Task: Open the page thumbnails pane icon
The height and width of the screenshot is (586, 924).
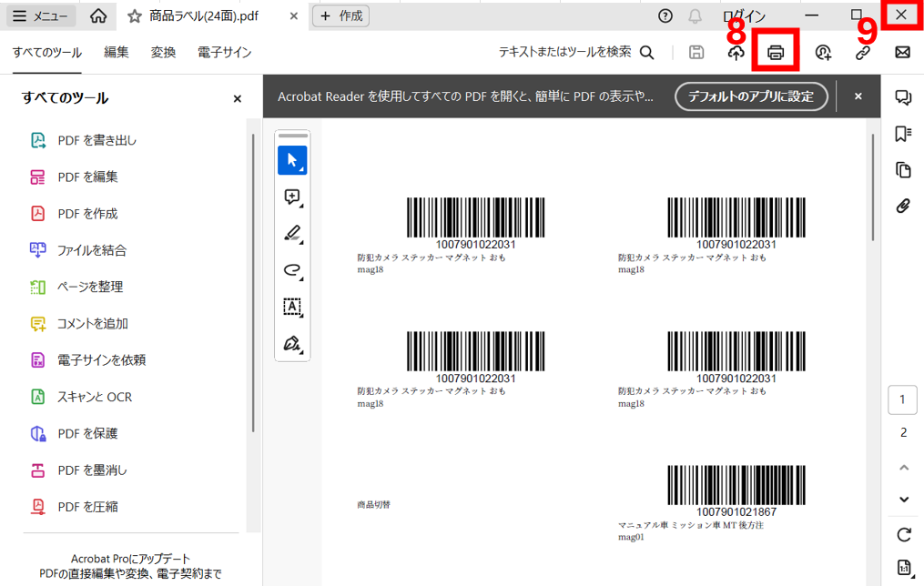Action: [x=903, y=169]
